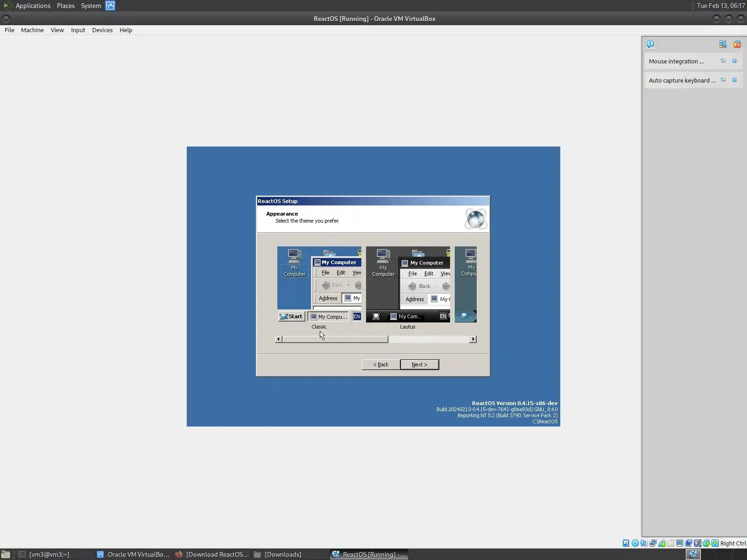The width and height of the screenshot is (747, 560).
Task: Click the Mouse integration notification text
Action: [676, 61]
